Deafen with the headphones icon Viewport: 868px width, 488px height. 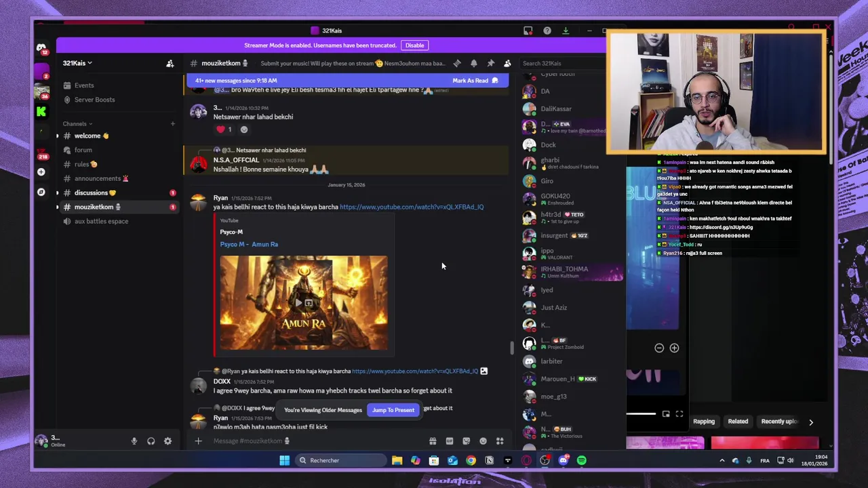(151, 441)
